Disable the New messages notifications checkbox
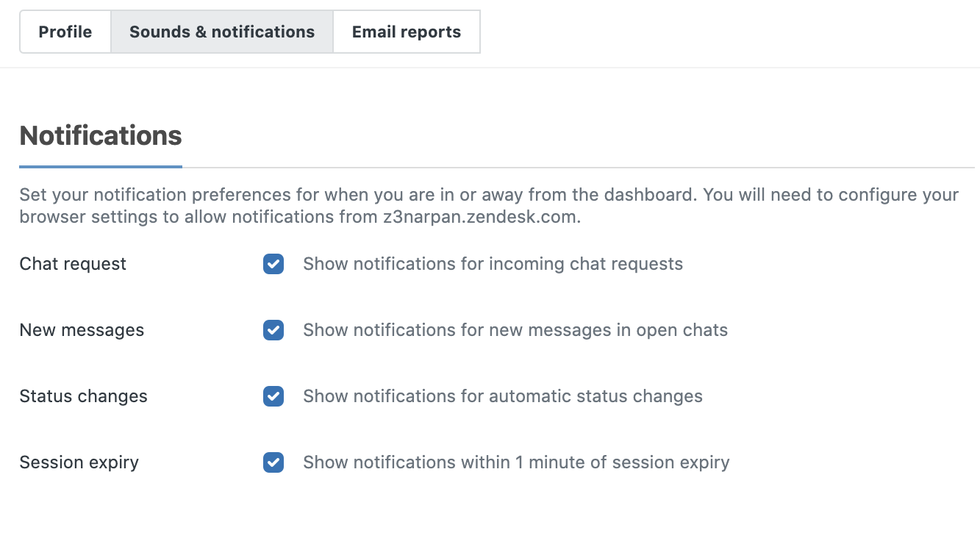Screen dimensions: 980x558 [273, 330]
